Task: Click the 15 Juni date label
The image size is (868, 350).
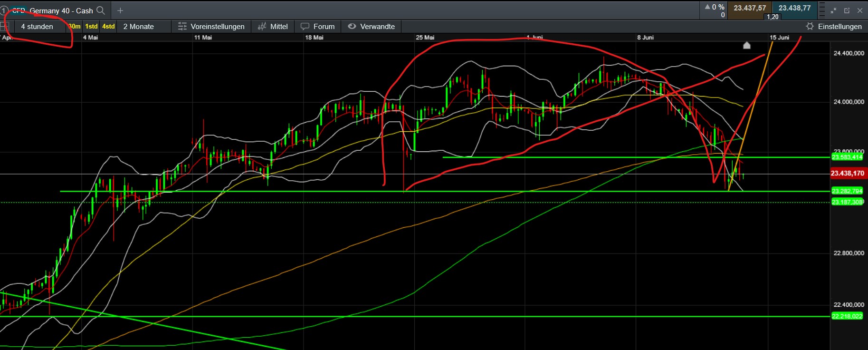Action: [x=780, y=37]
